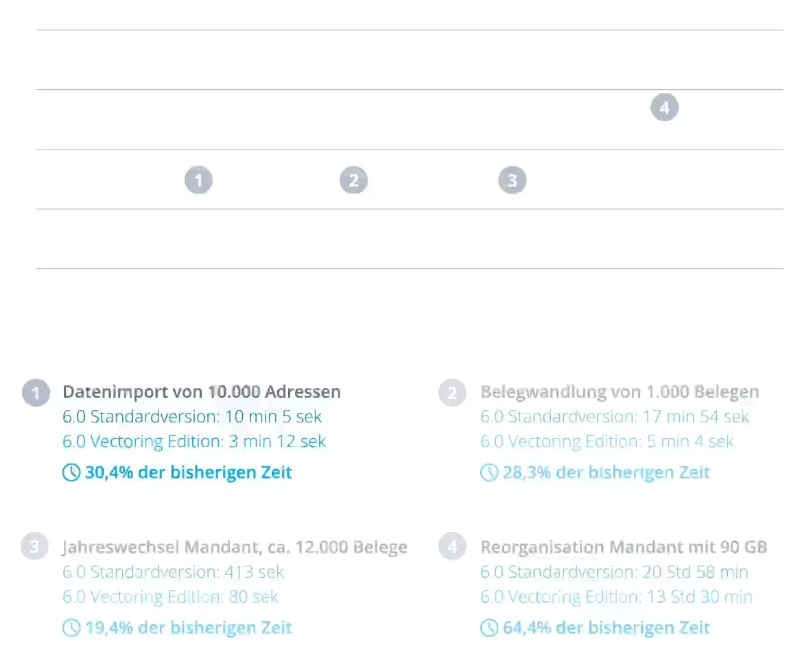This screenshot has height=672, width=800.
Task: Select "Jahreswechsel Mandant, ca. 12.000 Belege" heading
Action: point(235,547)
